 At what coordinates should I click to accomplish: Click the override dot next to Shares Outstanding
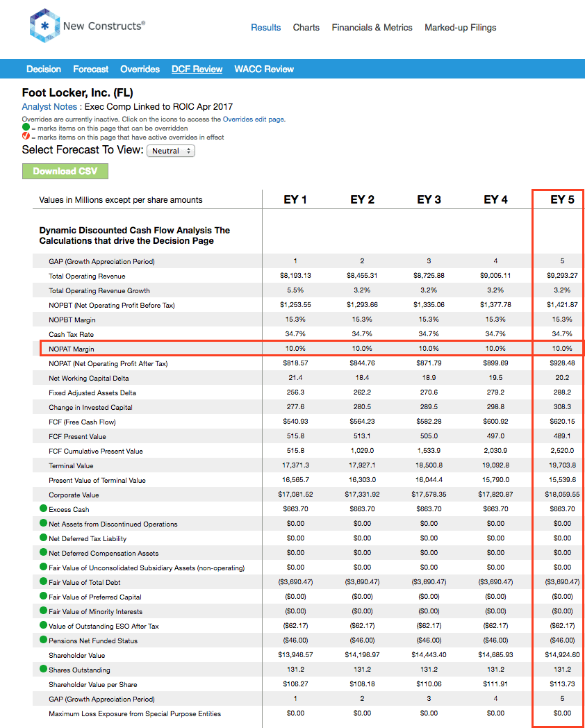[44, 670]
